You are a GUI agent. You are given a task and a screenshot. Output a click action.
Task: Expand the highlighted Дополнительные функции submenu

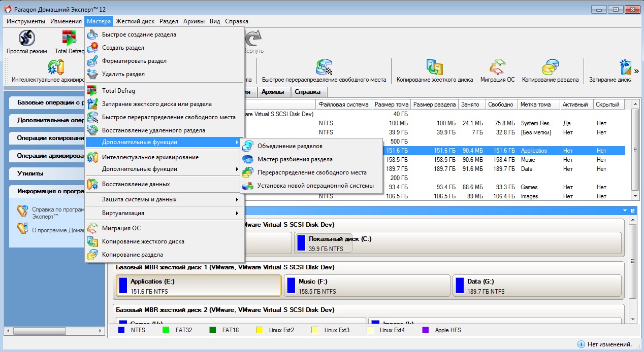pyautogui.click(x=165, y=143)
